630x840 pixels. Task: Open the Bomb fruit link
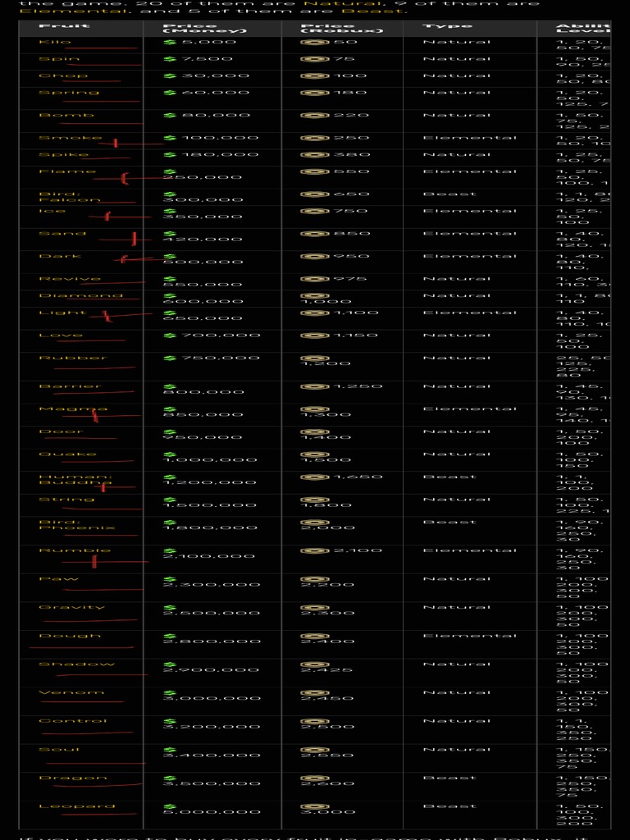[66, 115]
